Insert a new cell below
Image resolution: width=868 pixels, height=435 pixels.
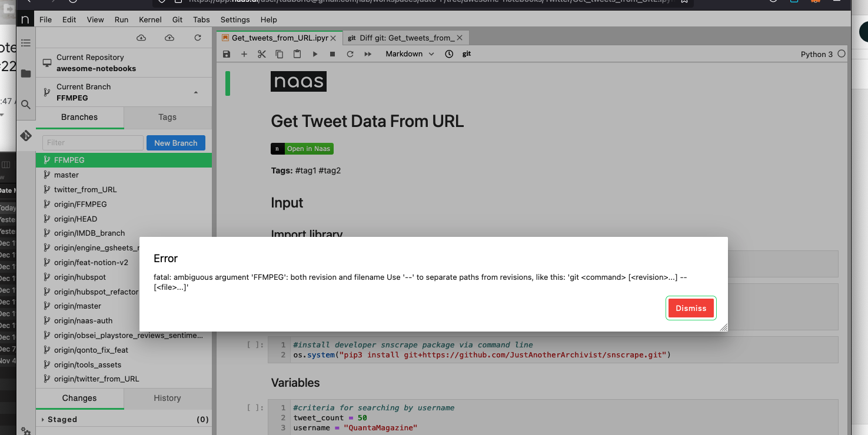tap(244, 53)
